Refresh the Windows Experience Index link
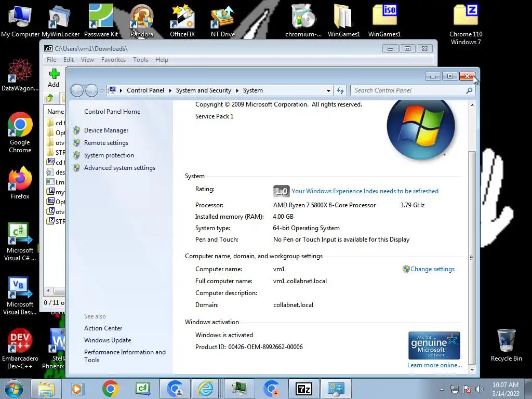This screenshot has width=532, height=399. coord(365,191)
